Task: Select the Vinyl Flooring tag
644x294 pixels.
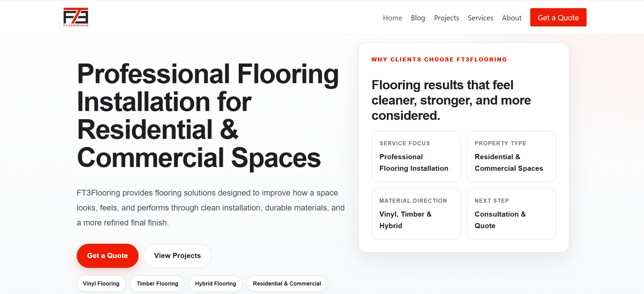Action: click(101, 283)
